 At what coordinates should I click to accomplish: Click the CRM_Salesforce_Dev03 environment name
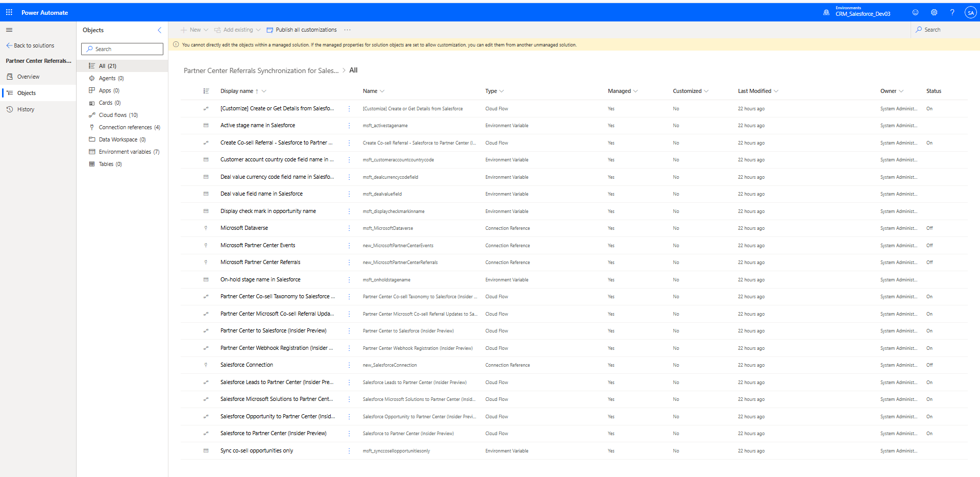point(863,14)
